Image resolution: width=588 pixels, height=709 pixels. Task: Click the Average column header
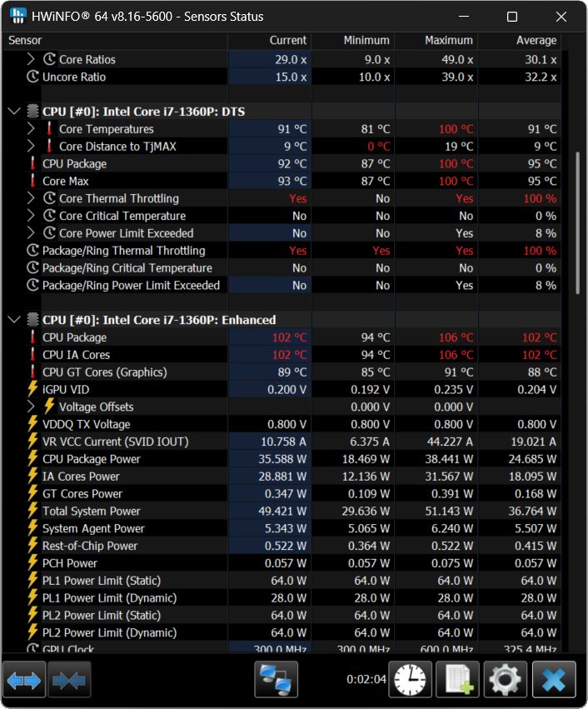(536, 40)
